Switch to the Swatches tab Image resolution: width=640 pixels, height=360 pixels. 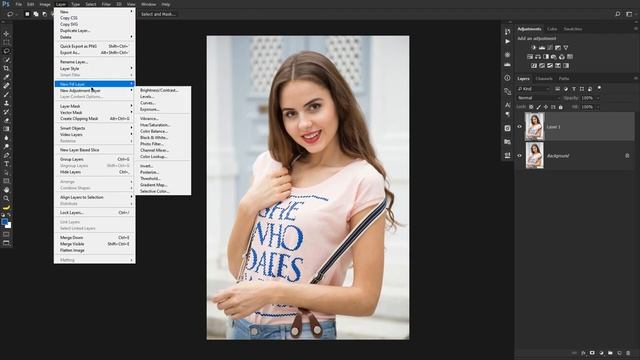(573, 29)
